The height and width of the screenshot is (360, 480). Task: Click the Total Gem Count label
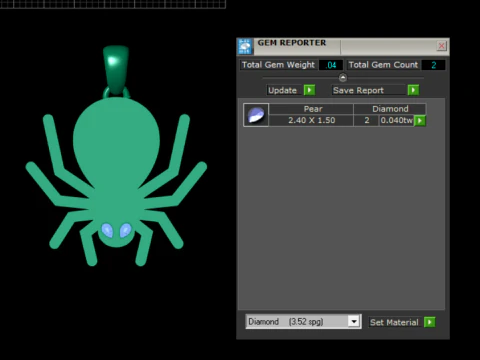coord(383,65)
